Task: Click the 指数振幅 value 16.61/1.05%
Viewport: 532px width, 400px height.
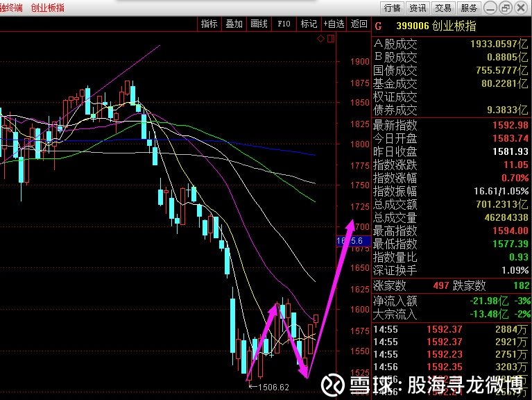Action: pos(501,192)
